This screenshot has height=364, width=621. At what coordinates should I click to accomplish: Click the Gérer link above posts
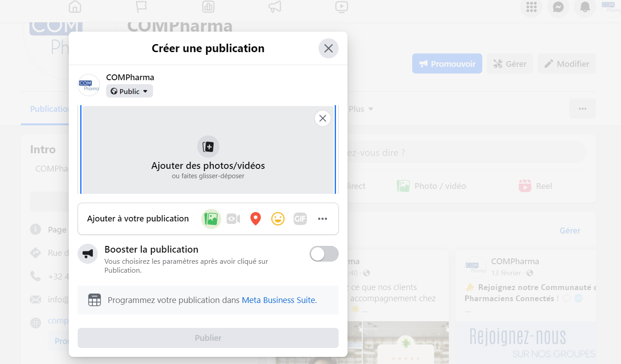(x=570, y=231)
